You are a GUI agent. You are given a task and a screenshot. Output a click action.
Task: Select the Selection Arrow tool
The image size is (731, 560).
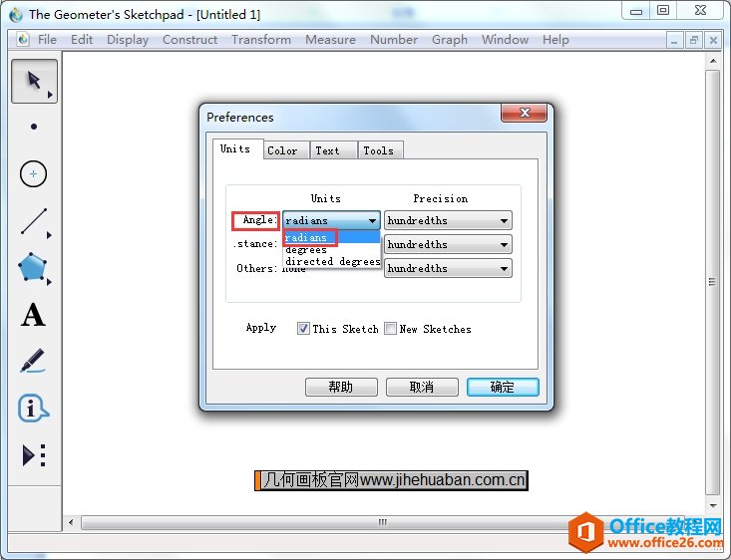[x=34, y=80]
